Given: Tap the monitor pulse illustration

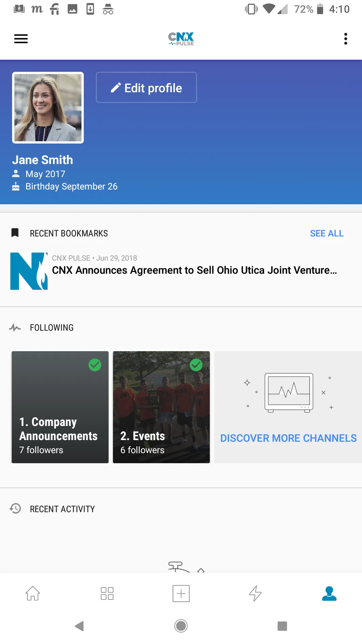Looking at the screenshot, I should coord(289,392).
